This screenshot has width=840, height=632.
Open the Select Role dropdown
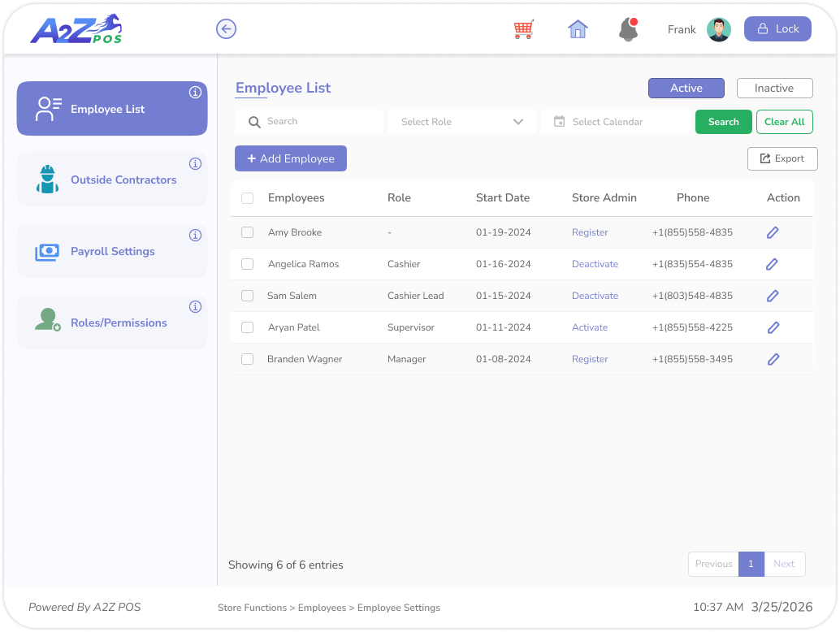461,121
